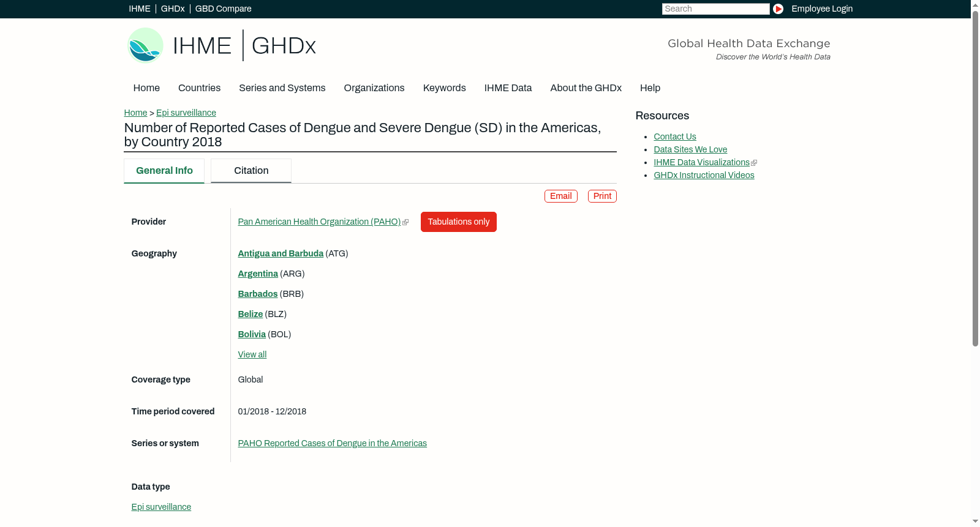The height and width of the screenshot is (527, 980).
Task: Switch to the Citation tab
Action: 251,171
